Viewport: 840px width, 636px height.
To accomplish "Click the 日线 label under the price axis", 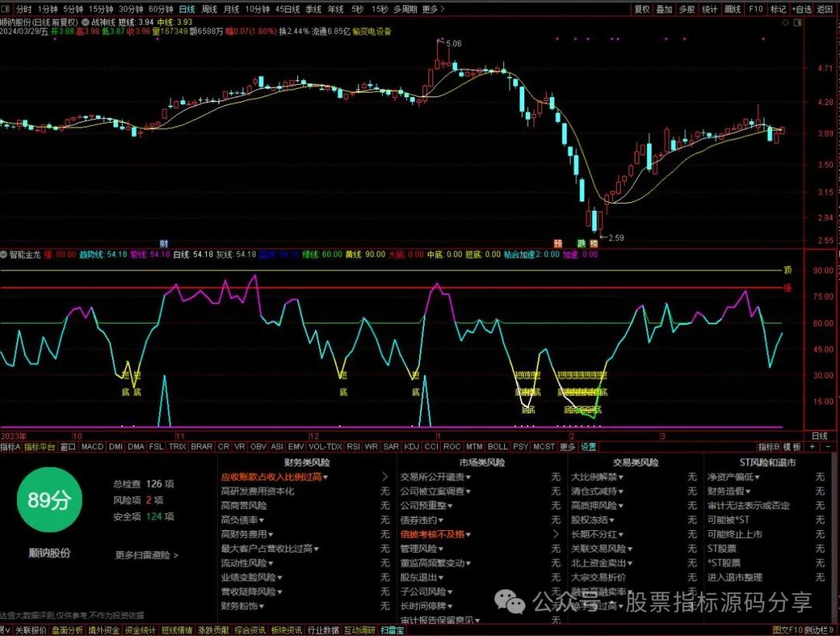I will 820,435.
